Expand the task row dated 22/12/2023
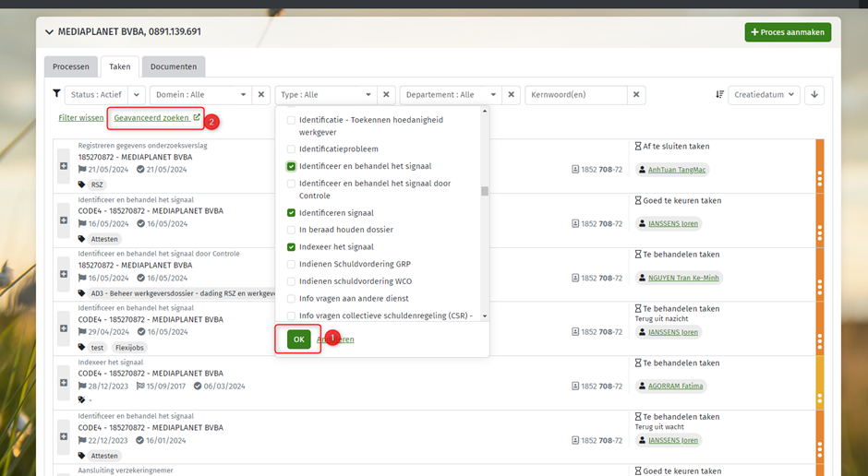The image size is (868, 476). tap(64, 436)
